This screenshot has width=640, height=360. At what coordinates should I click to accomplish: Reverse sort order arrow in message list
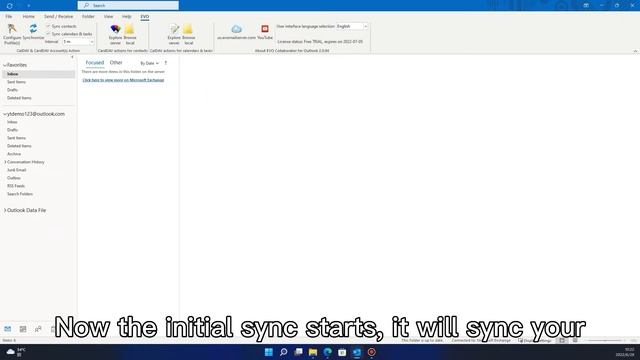tap(166, 63)
